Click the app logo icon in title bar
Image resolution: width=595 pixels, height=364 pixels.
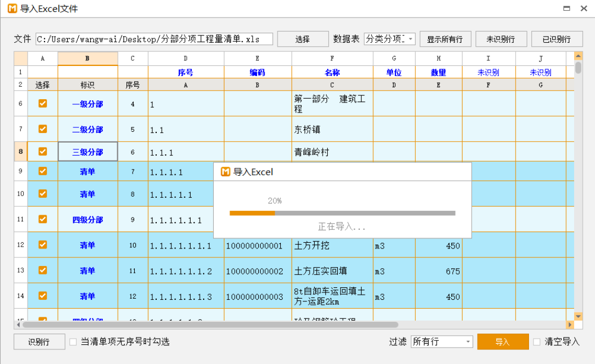click(12, 8)
